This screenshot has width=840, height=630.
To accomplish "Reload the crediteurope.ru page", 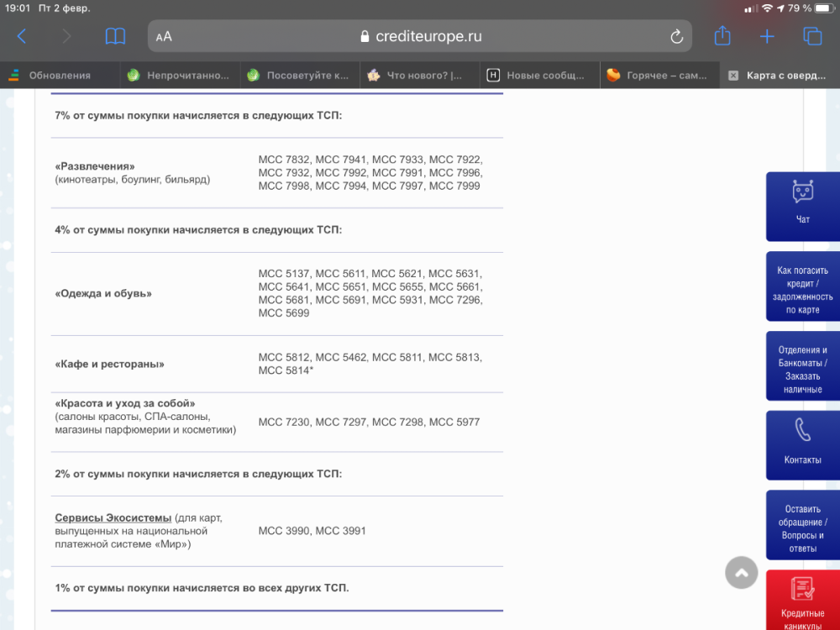I will (677, 36).
